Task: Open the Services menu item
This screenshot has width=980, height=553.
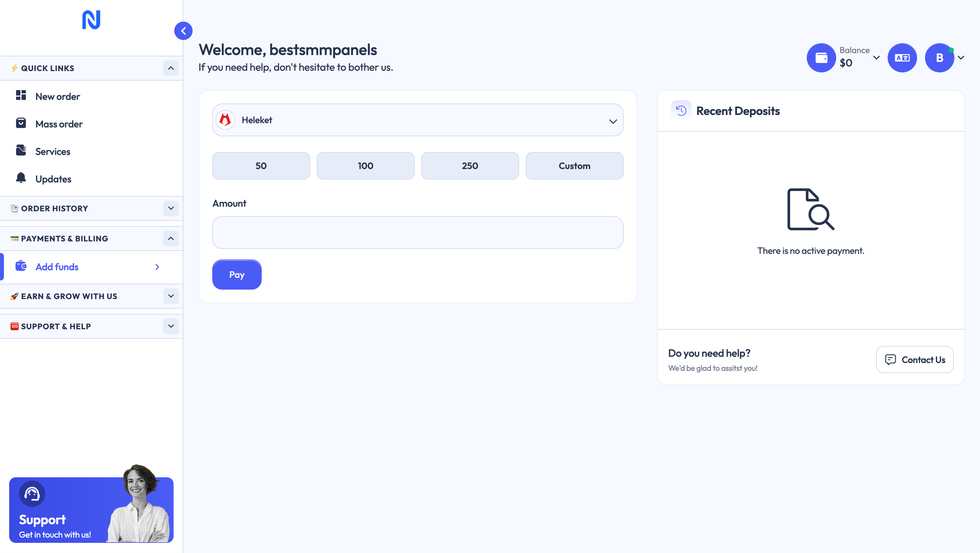Action: point(52,151)
